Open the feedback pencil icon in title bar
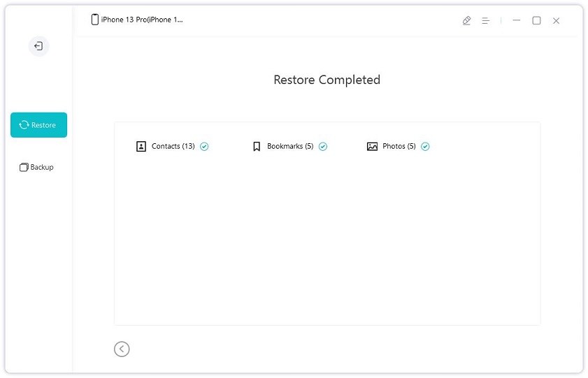588x378 pixels. [x=466, y=20]
